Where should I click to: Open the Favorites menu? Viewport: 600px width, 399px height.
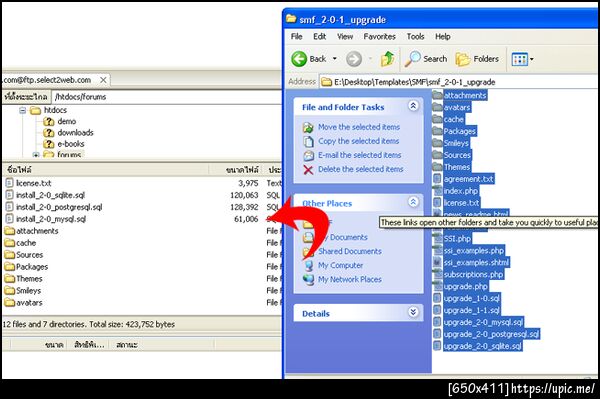(379, 36)
